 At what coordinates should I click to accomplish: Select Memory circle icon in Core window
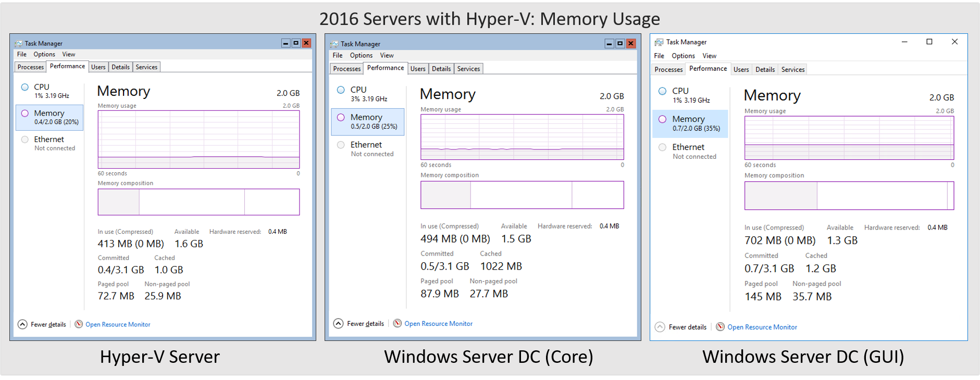click(341, 117)
